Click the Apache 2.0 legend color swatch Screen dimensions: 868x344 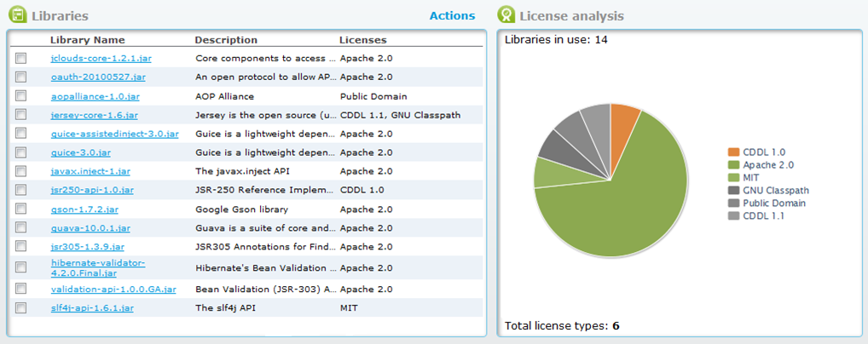[x=732, y=165]
